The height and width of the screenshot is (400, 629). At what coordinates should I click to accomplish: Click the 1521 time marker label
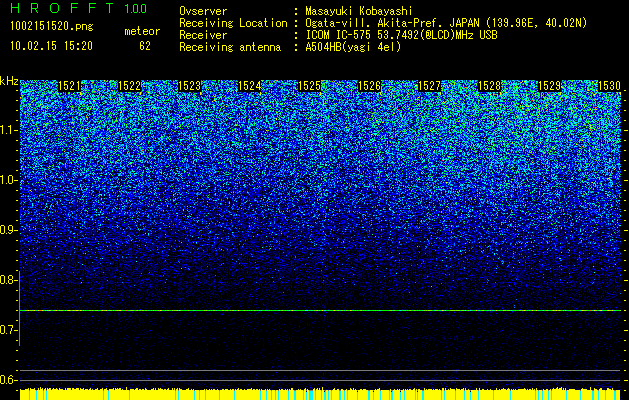[69, 86]
